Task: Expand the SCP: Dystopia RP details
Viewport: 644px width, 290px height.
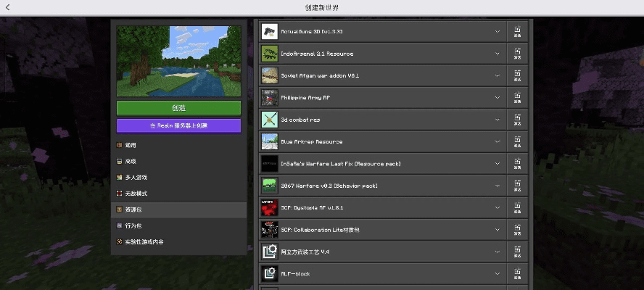Action: coord(498,207)
